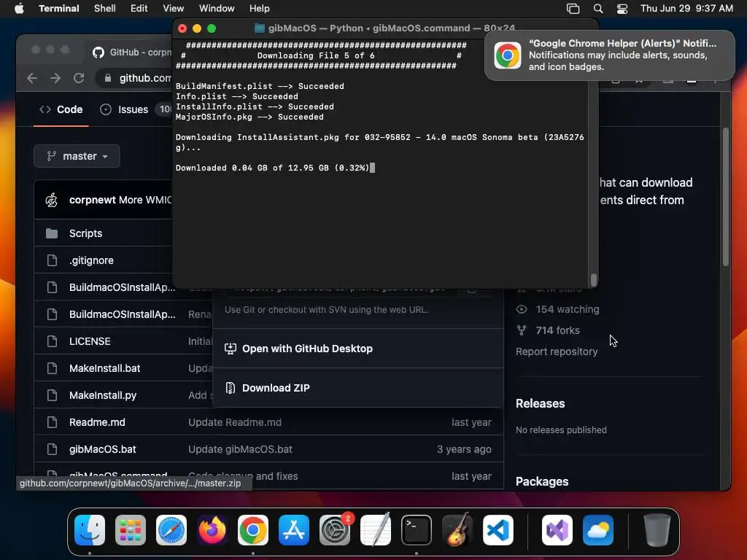Click the Chrome Helper notification icon
The height and width of the screenshot is (560, 747).
[x=508, y=55]
